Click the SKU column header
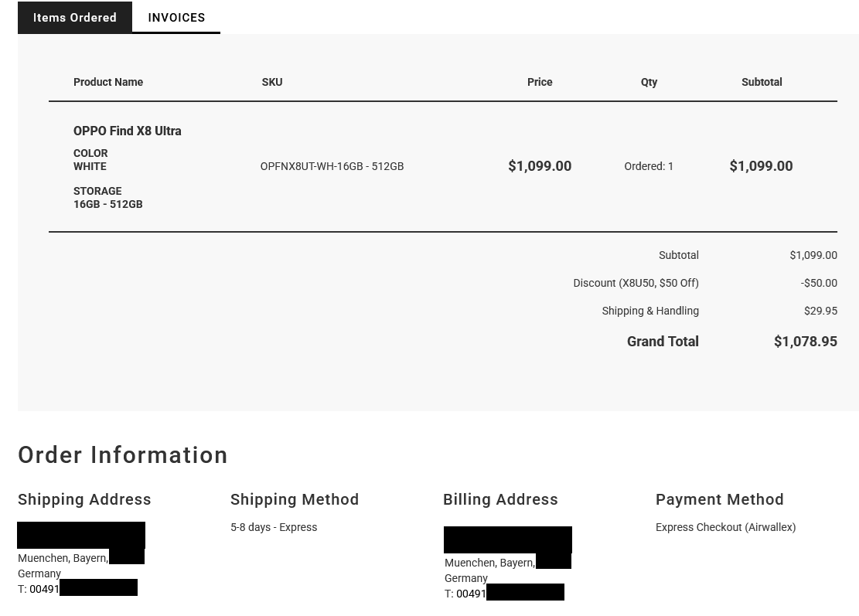The image size is (859, 616). click(272, 82)
